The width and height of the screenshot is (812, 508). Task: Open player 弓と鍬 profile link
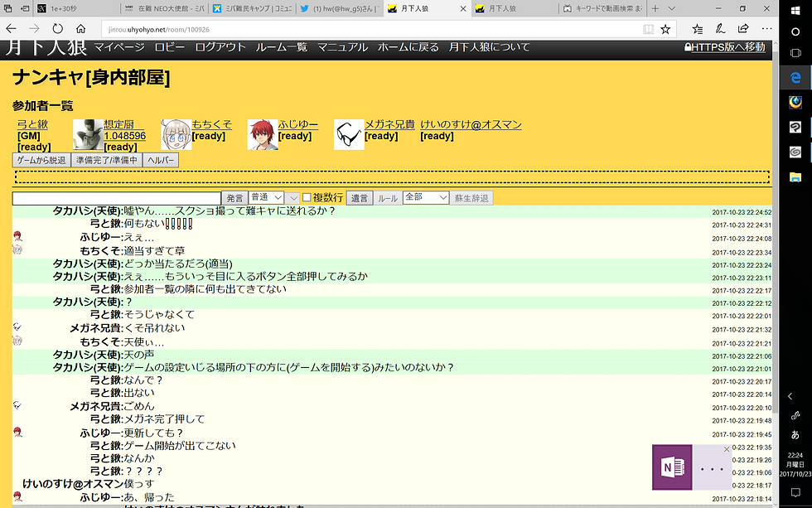pos(32,124)
